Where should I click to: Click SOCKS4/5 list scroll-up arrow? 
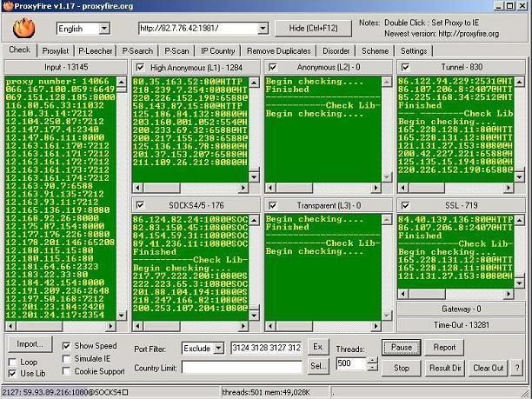(254, 220)
